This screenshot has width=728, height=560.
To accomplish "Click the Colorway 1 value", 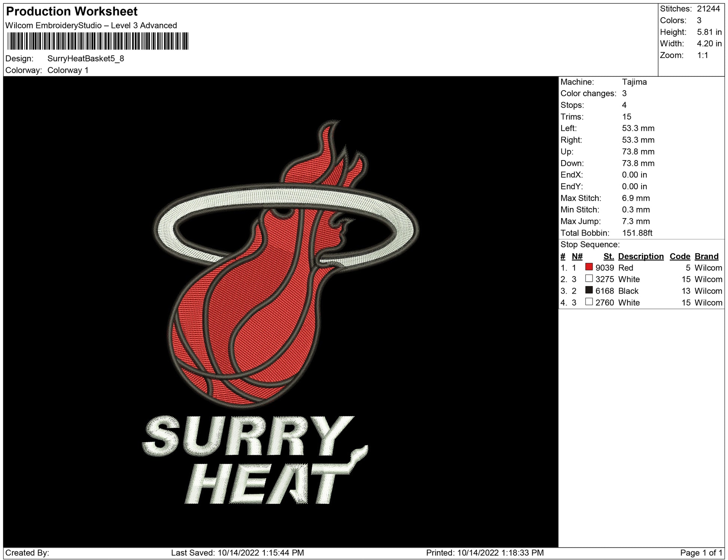I will click(68, 70).
